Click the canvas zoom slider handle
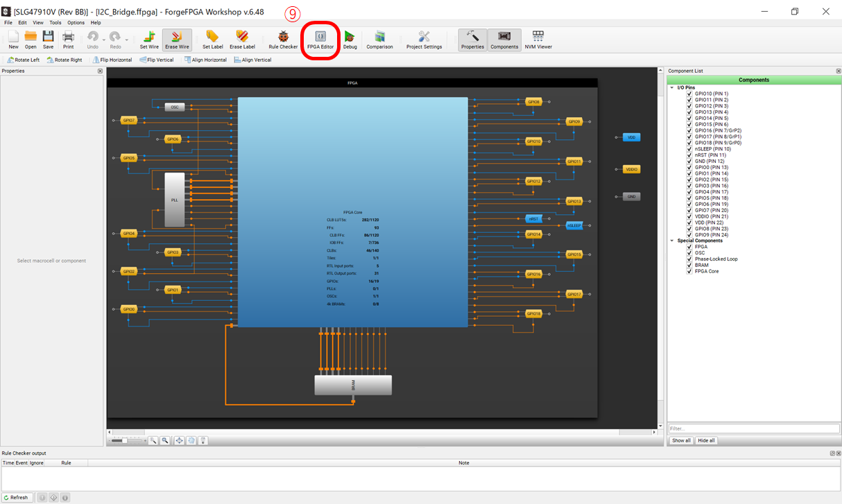The image size is (842, 504). 124,440
